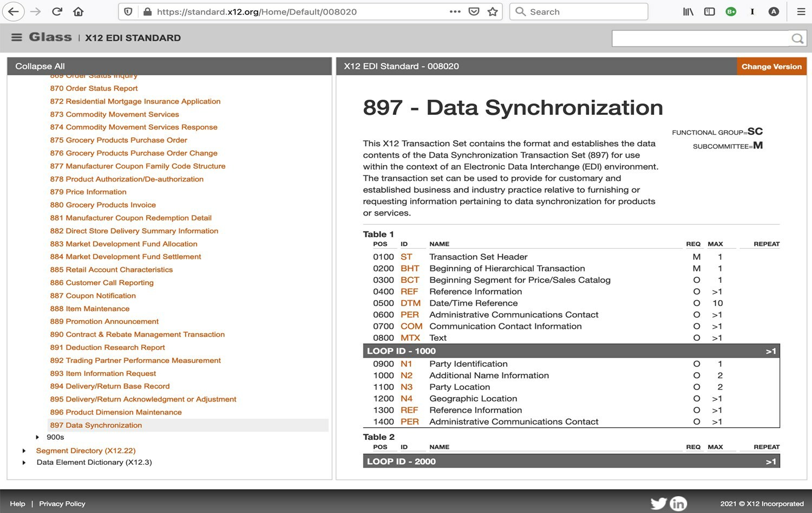This screenshot has width=812, height=513.
Task: Open the Firefox hamburger application menu
Action: pyautogui.click(x=801, y=11)
